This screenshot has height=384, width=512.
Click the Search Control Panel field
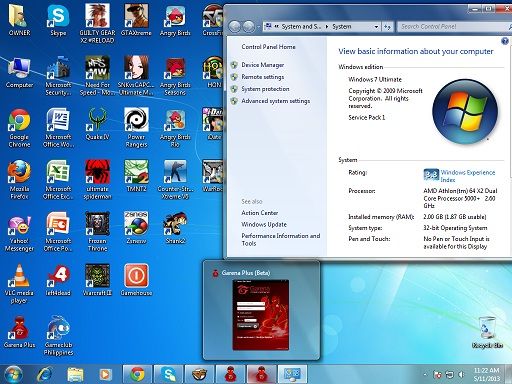pyautogui.click(x=453, y=26)
